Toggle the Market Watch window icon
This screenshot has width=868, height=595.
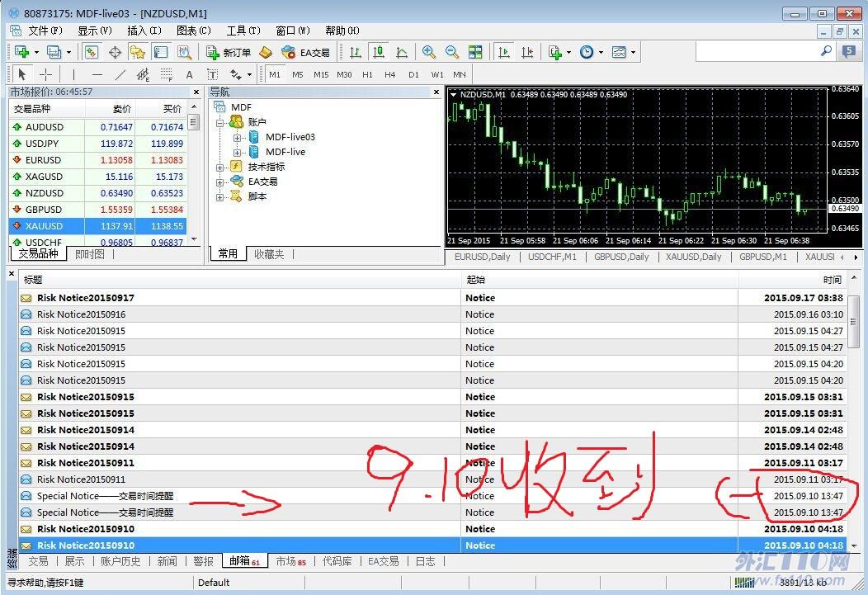pos(92,52)
